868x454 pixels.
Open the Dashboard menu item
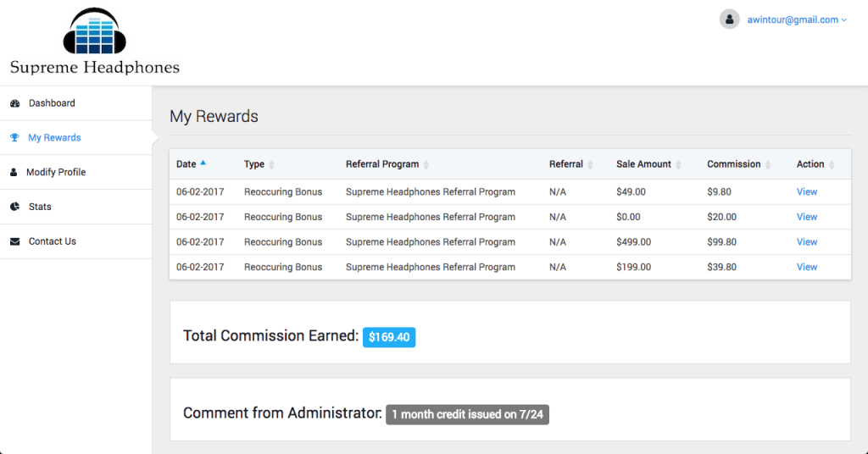tap(75, 103)
